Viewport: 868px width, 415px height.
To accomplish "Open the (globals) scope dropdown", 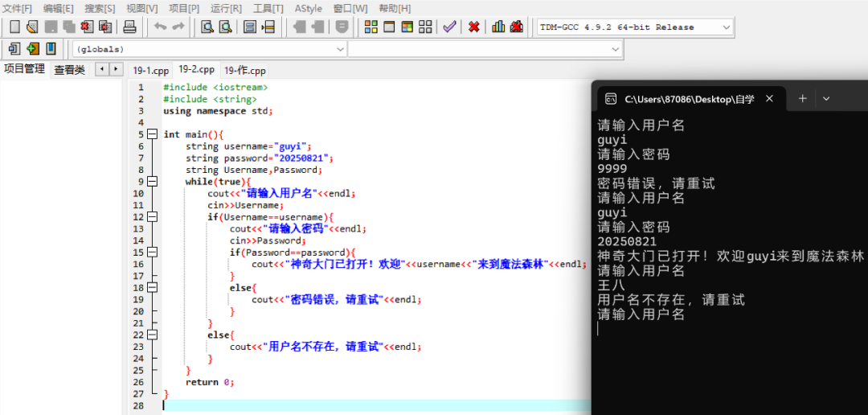I will (x=210, y=49).
